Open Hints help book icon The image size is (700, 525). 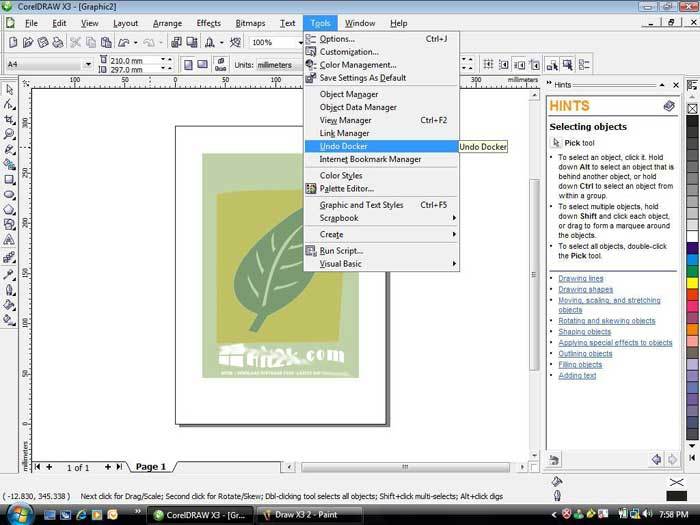pos(669,106)
